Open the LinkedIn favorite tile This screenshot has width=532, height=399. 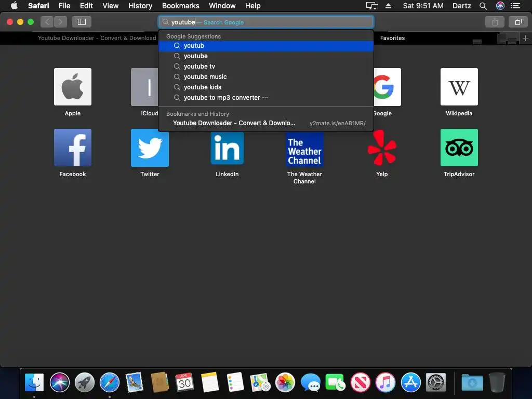tap(227, 148)
